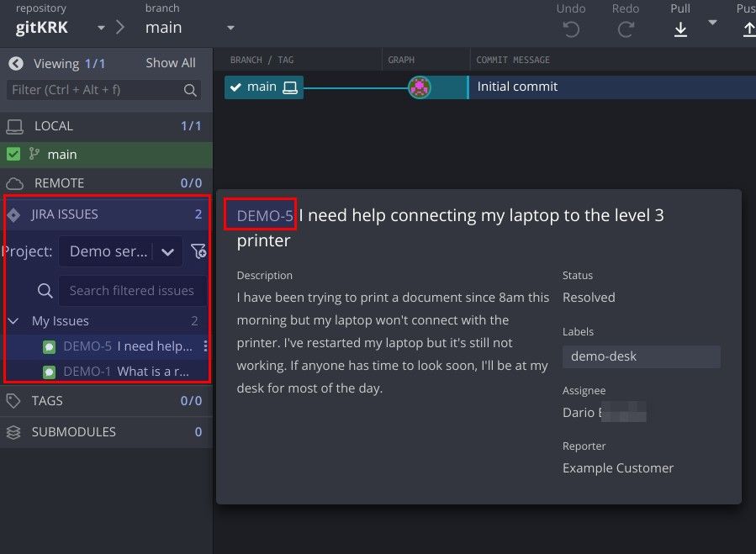Click the DEMO-1 issue type icon
This screenshot has height=554, width=756.
[49, 372]
